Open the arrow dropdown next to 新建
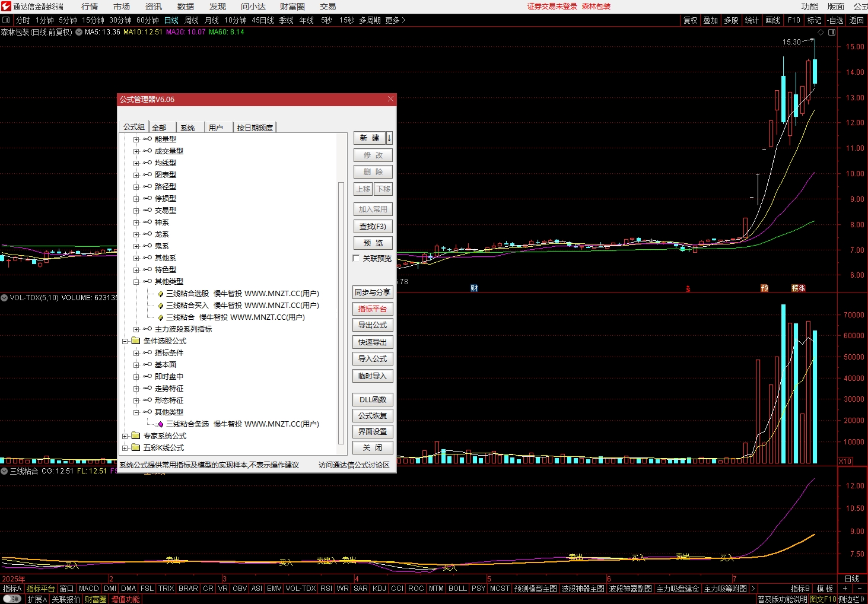 389,138
